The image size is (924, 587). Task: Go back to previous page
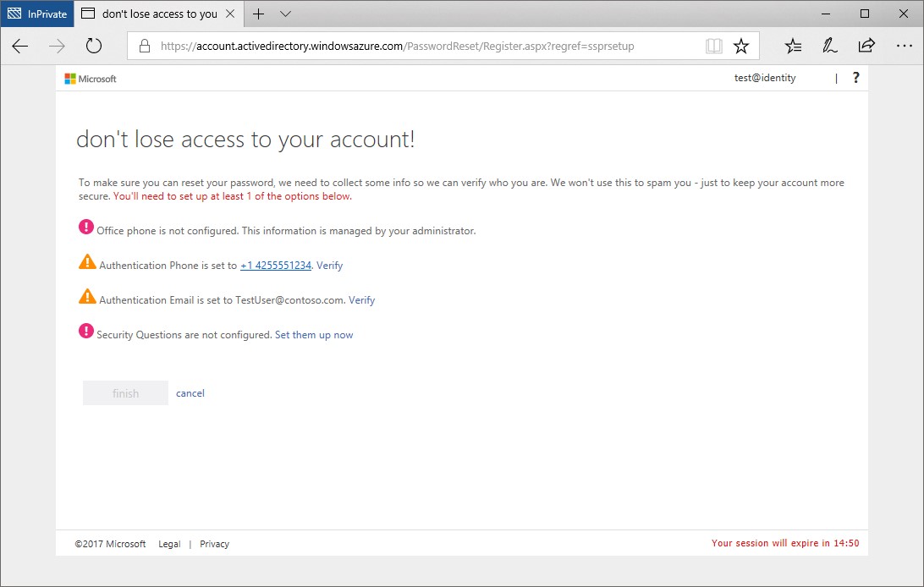coord(20,46)
